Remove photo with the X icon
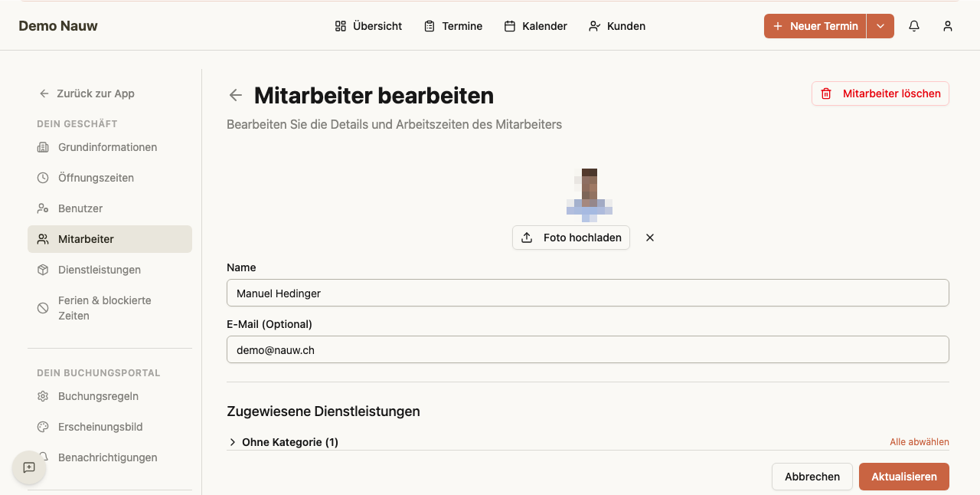 (x=650, y=238)
